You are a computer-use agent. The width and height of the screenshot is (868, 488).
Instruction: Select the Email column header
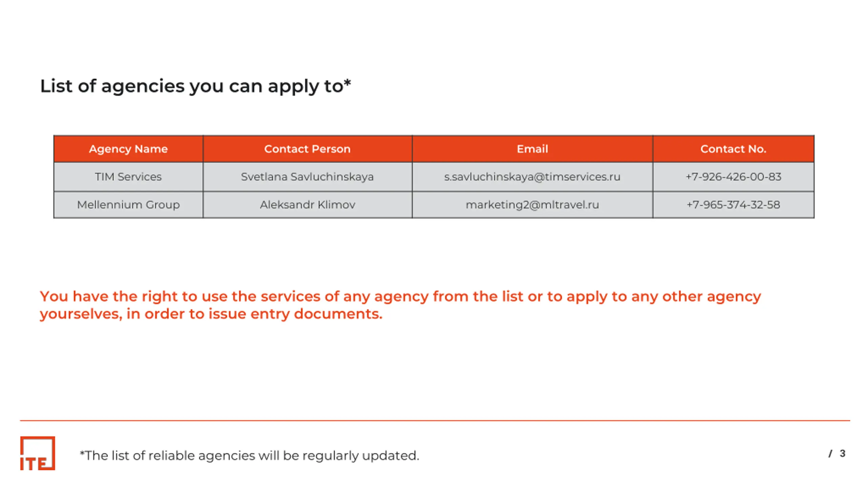coord(532,149)
